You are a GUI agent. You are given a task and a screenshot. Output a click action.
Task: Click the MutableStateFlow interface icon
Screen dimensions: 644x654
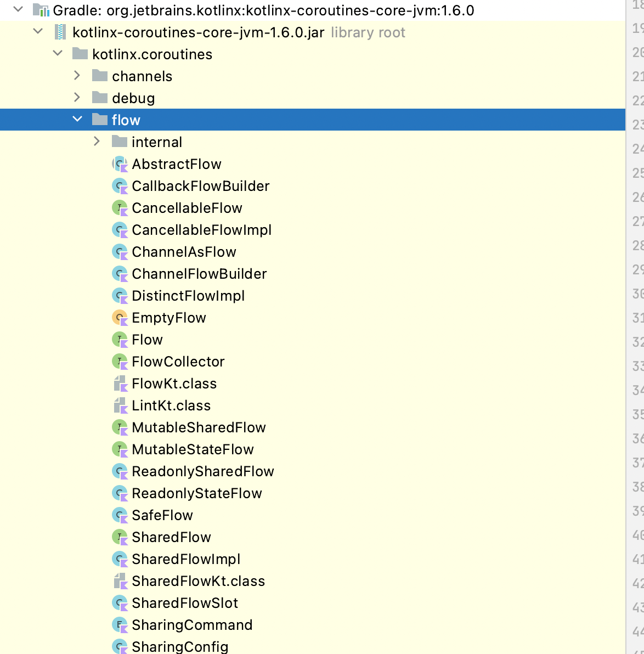(x=120, y=450)
